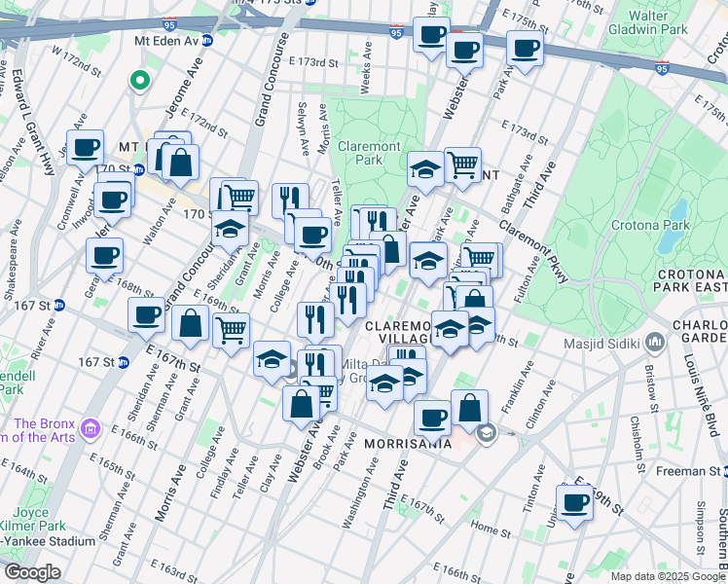Click the Walter Gladwin Park label
This screenshot has width=728, height=584.
tap(647, 22)
